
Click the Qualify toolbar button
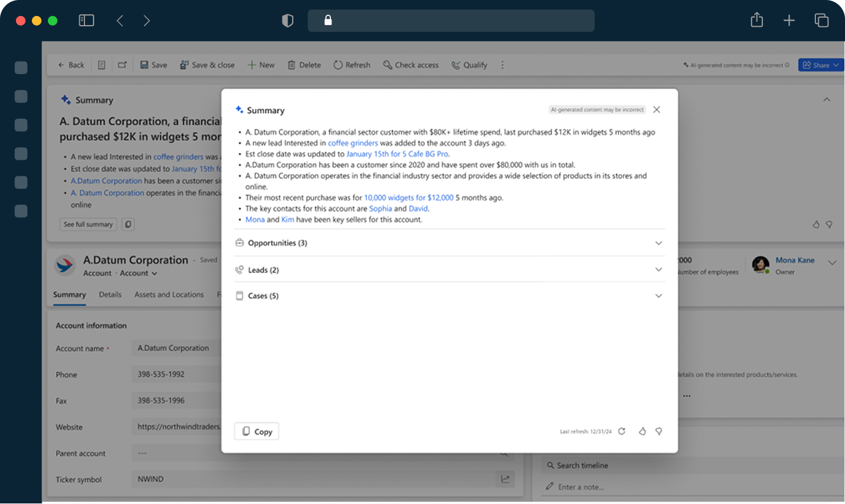470,65
